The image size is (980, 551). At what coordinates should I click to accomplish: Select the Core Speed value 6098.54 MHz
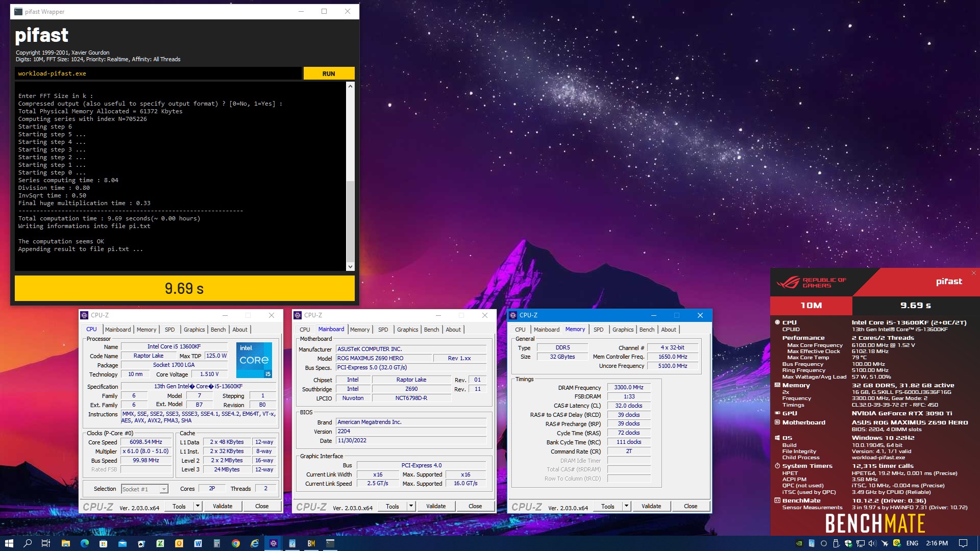click(x=146, y=442)
